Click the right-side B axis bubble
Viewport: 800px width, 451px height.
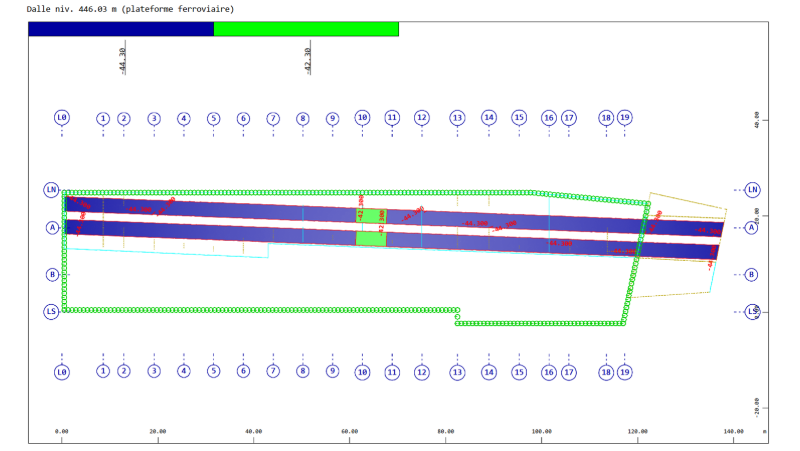pyautogui.click(x=751, y=274)
